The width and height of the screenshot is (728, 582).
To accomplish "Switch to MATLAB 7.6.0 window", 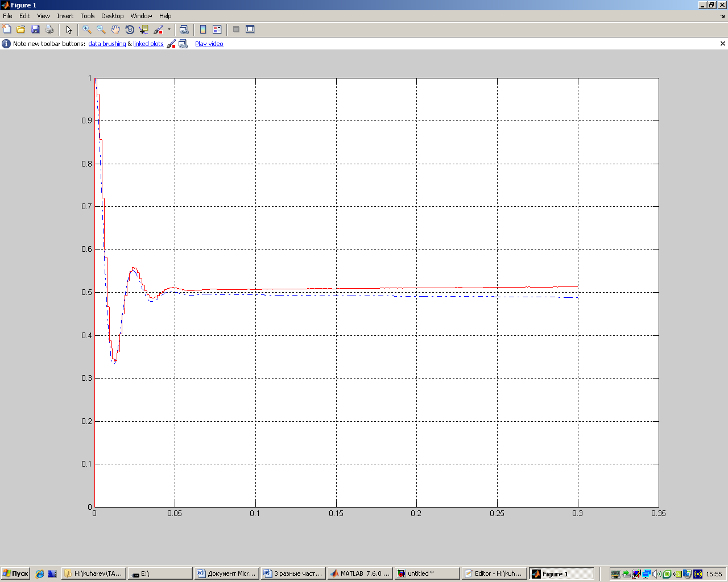I will pos(359,573).
